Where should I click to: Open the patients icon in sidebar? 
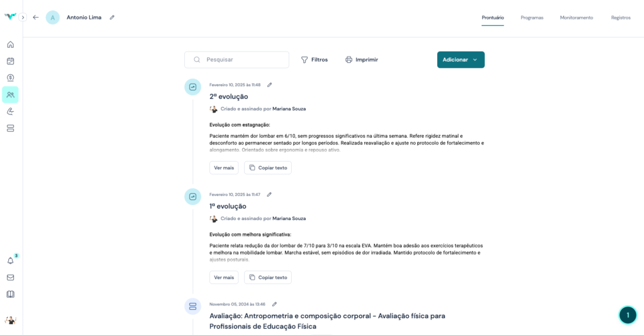point(10,95)
